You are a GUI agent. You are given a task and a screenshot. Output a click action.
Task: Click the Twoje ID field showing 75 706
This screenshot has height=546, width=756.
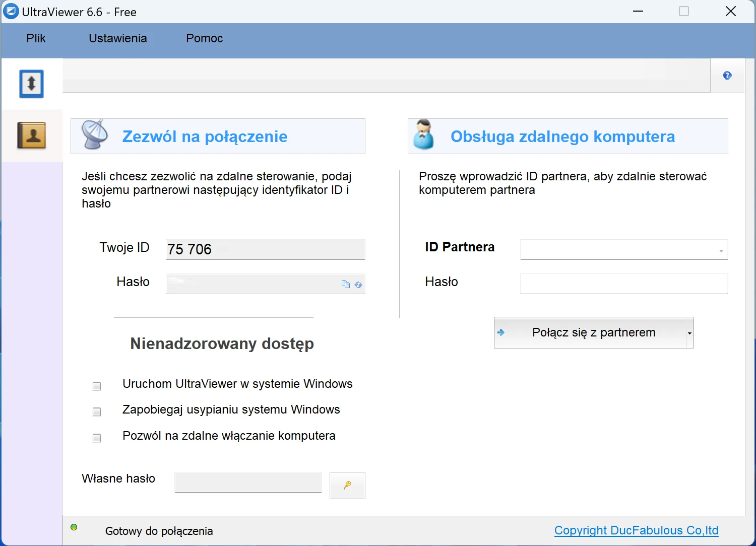click(x=266, y=249)
